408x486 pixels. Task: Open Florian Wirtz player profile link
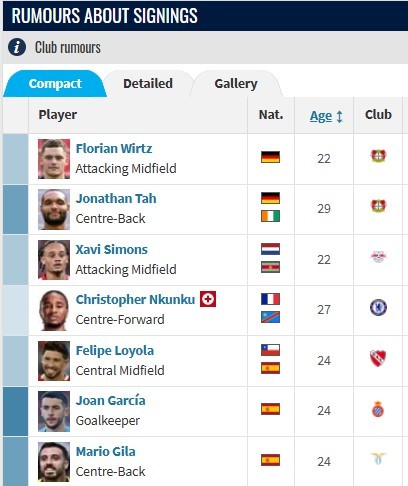point(114,148)
